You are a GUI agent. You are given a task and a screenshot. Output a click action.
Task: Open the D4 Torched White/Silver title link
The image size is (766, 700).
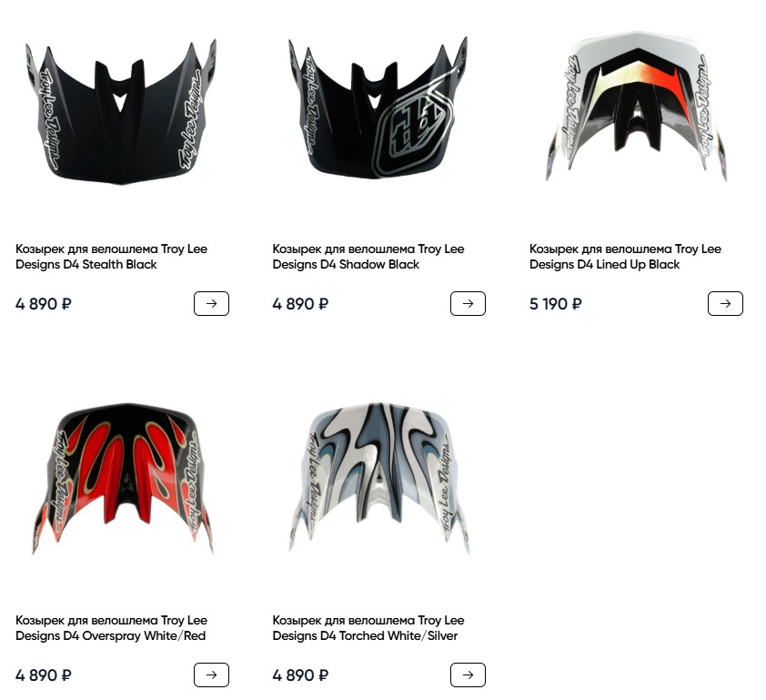368,628
